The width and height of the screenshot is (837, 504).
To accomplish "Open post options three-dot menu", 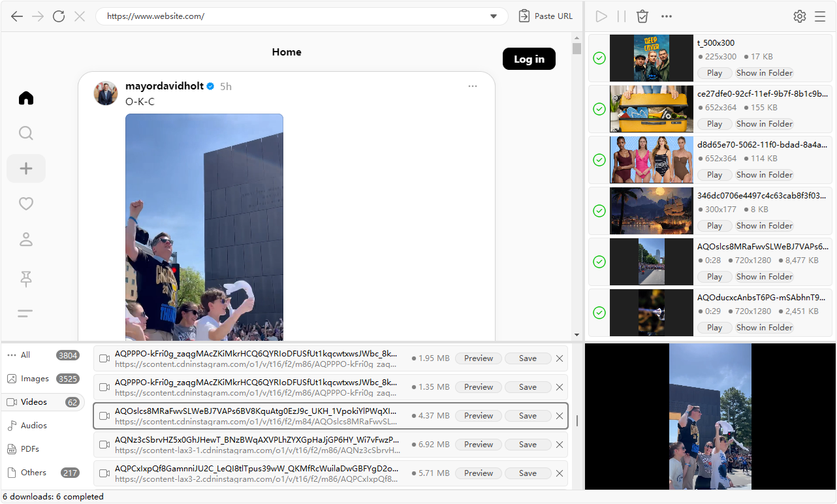I will click(473, 86).
